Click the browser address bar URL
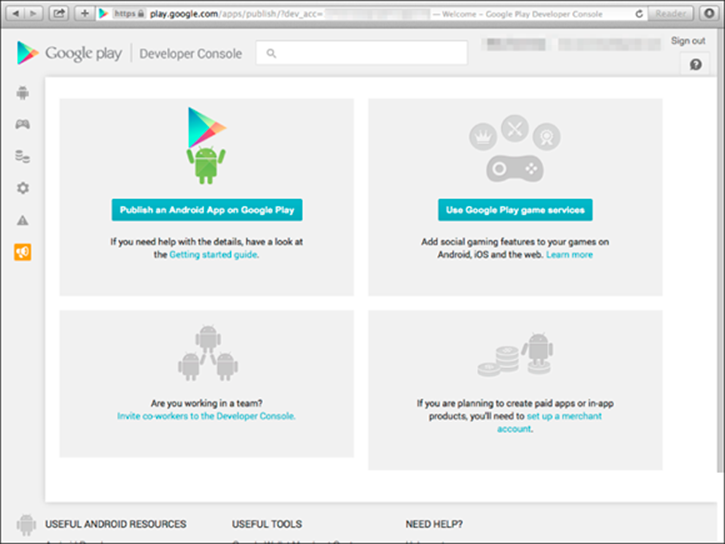Screen dimensions: 725x544 tap(236, 14)
